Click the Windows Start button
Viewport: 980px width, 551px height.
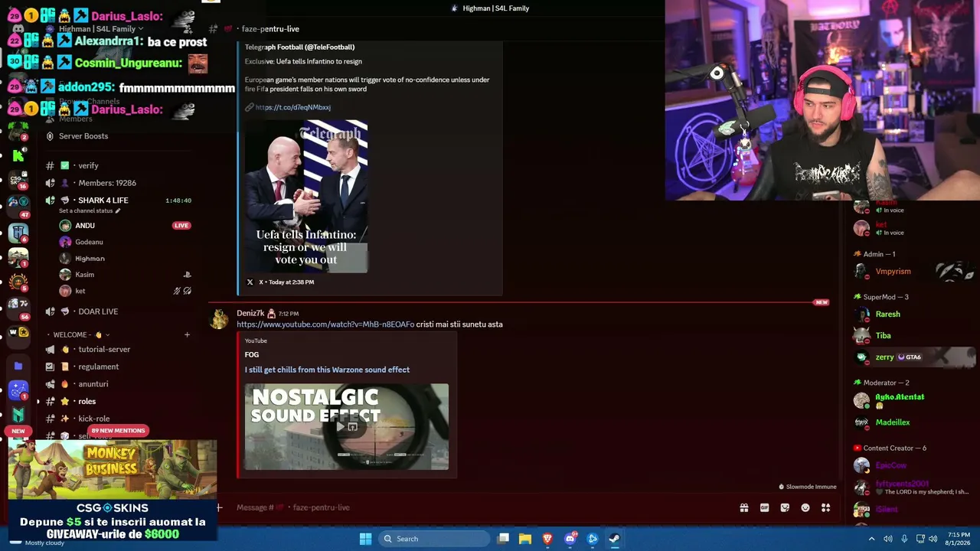point(365,539)
